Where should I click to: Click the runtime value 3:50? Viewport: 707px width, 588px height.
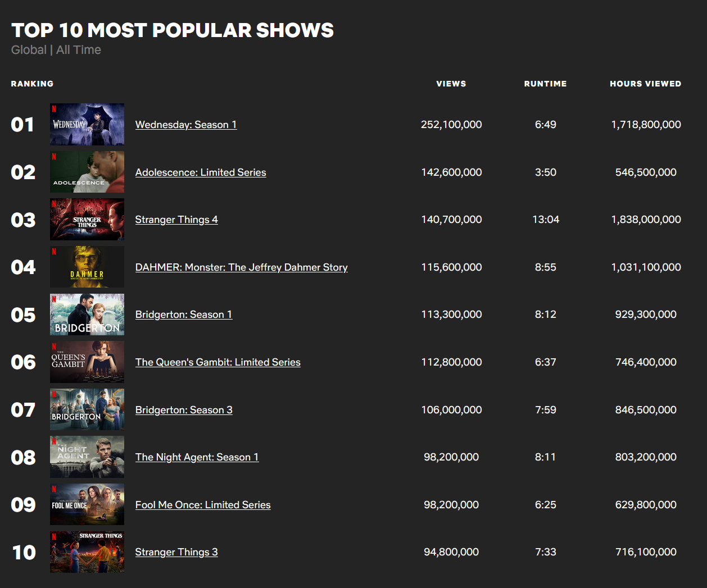[545, 172]
